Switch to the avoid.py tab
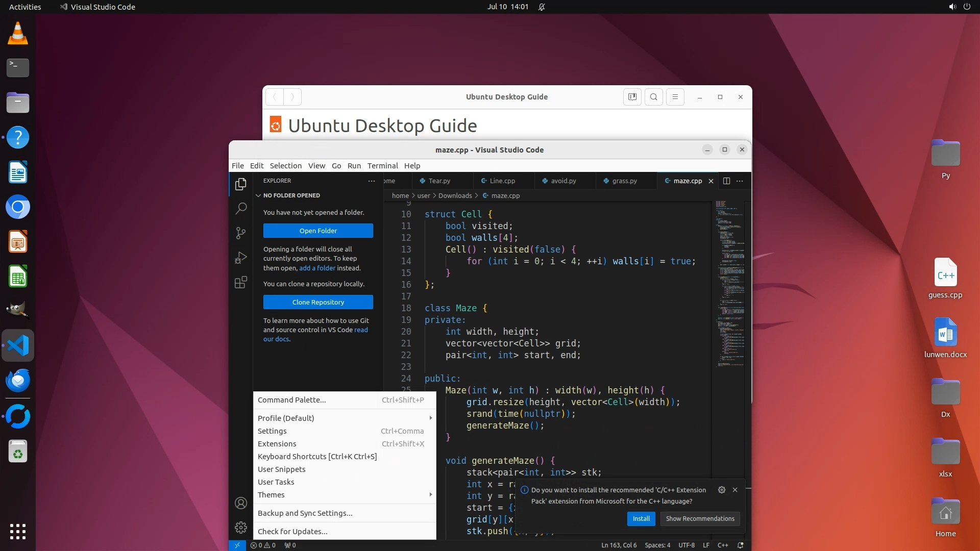Viewport: 980px width, 551px height. pyautogui.click(x=563, y=181)
